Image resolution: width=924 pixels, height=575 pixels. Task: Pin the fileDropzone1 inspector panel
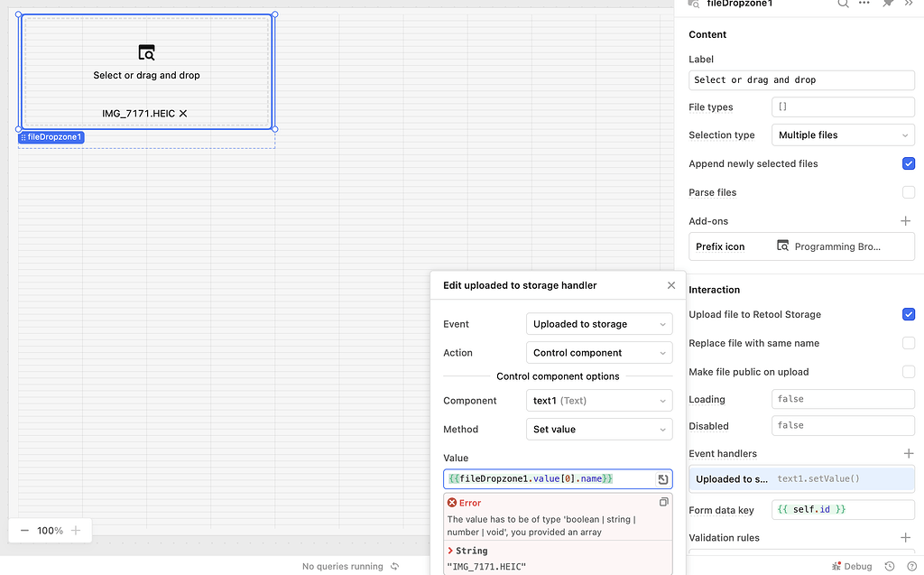889,5
